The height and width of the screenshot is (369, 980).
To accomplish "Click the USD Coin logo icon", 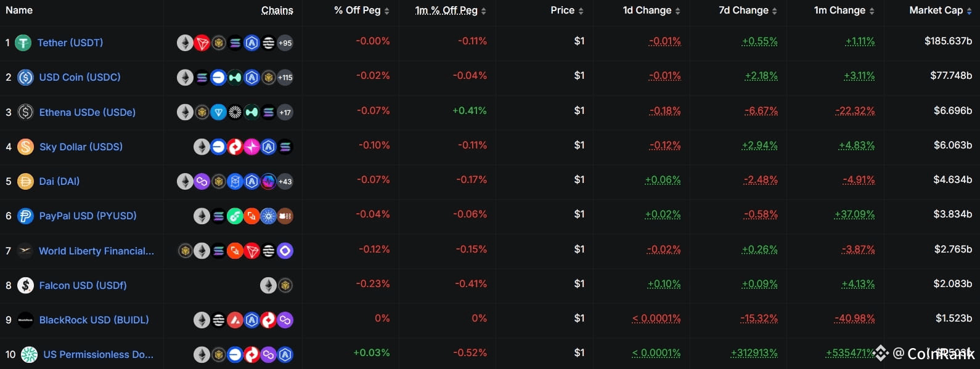I will coord(25,78).
